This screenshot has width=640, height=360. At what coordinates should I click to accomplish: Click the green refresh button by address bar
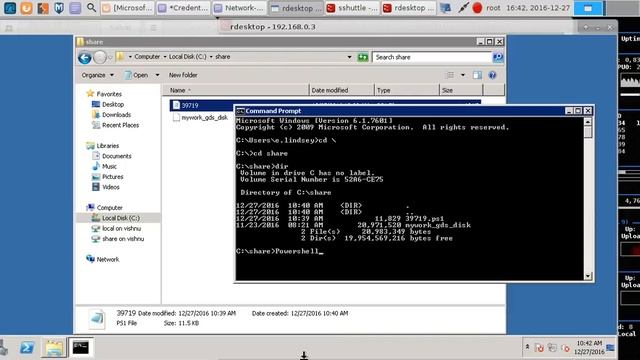[x=362, y=57]
